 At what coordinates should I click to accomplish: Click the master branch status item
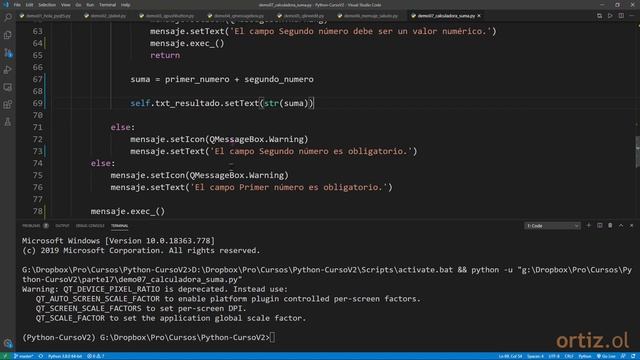pyautogui.click(x=24, y=356)
